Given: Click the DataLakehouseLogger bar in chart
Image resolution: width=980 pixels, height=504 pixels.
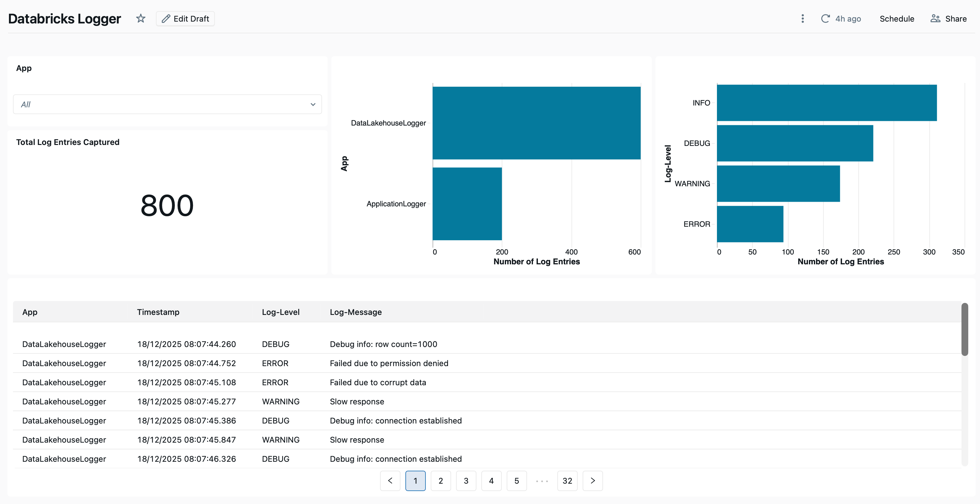Looking at the screenshot, I should (536, 123).
